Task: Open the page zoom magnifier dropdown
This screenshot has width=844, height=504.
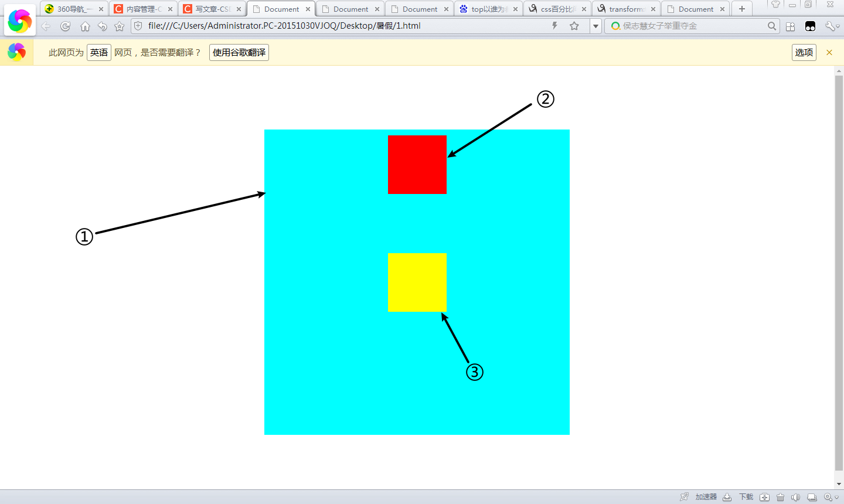Action: pyautogui.click(x=831, y=497)
